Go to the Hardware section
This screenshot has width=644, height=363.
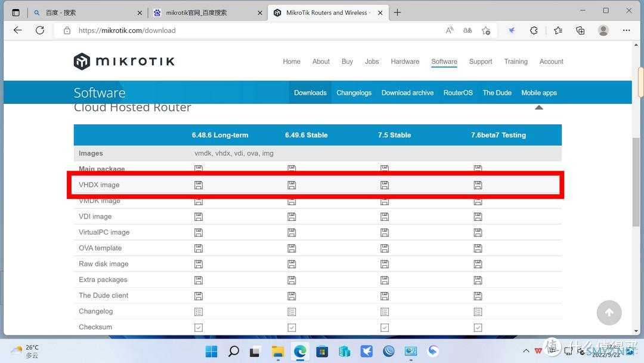pos(405,61)
